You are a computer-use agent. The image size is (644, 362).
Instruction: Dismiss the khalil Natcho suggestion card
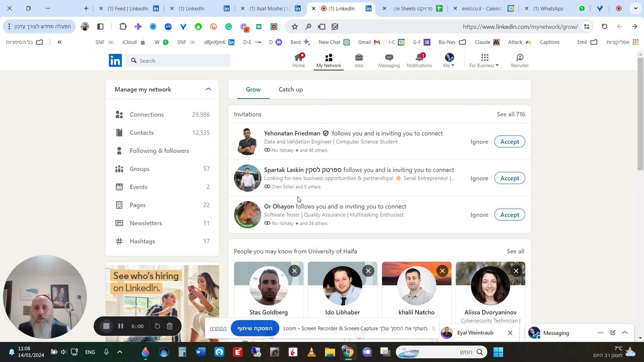442,271
